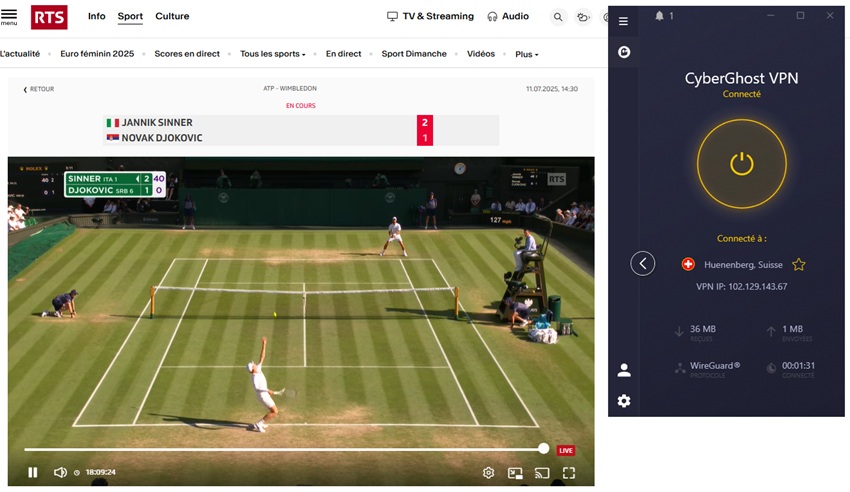
Task: Open the Scores en direct menu item
Action: (187, 54)
